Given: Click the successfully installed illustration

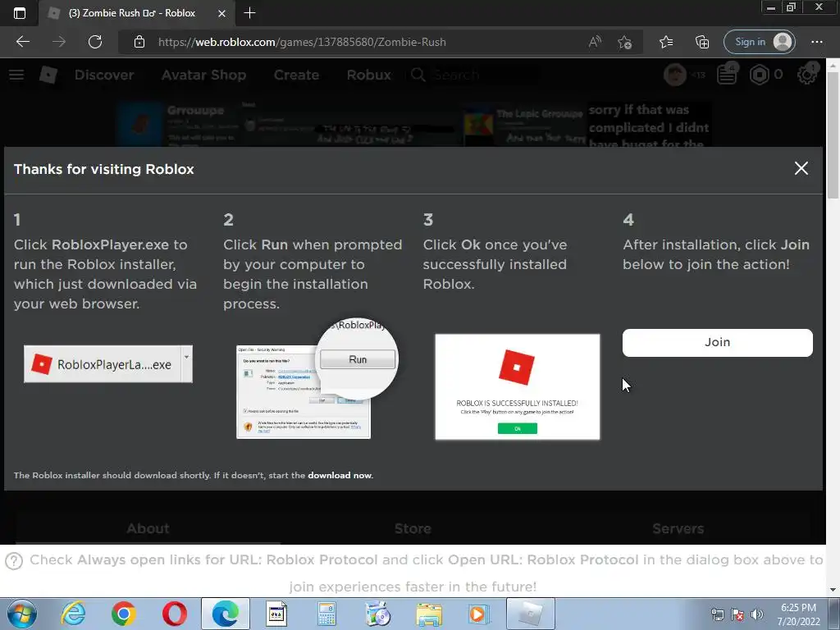Looking at the screenshot, I should point(518,387).
